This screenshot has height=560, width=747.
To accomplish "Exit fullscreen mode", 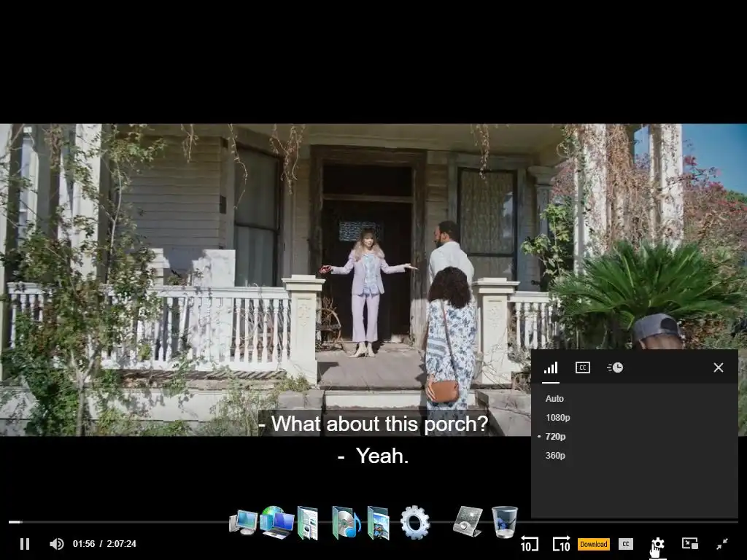I will pos(722,543).
